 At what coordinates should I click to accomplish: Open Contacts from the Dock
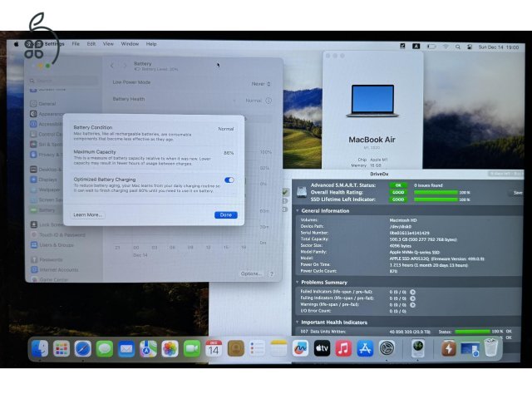236,348
